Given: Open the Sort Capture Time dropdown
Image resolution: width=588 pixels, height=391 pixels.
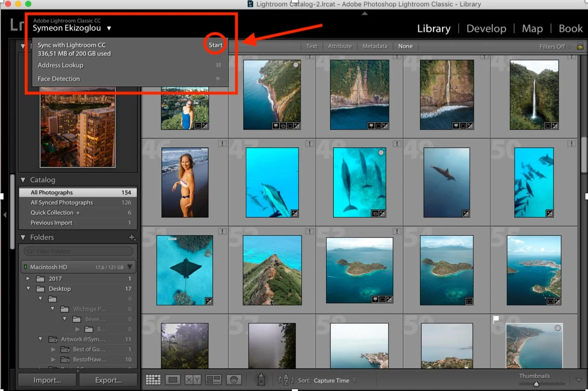Looking at the screenshot, I should (334, 380).
